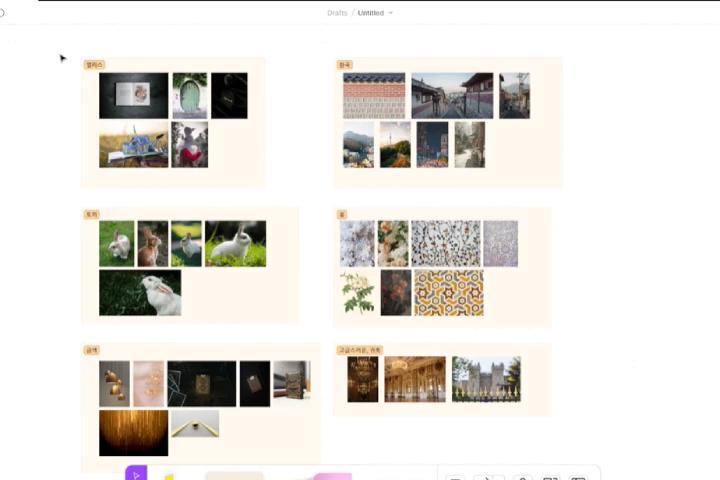This screenshot has width=720, height=480.
Task: Click the yellow geometric pattern image
Action: 448,292
